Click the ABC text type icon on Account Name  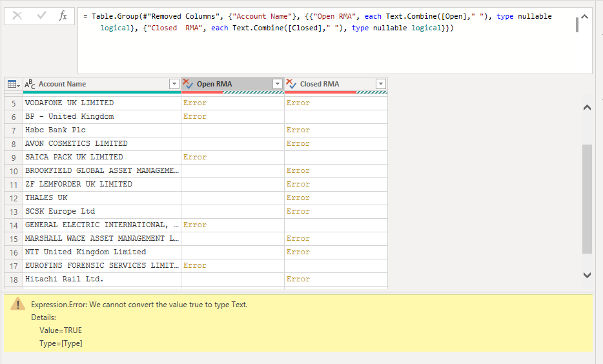click(x=30, y=84)
